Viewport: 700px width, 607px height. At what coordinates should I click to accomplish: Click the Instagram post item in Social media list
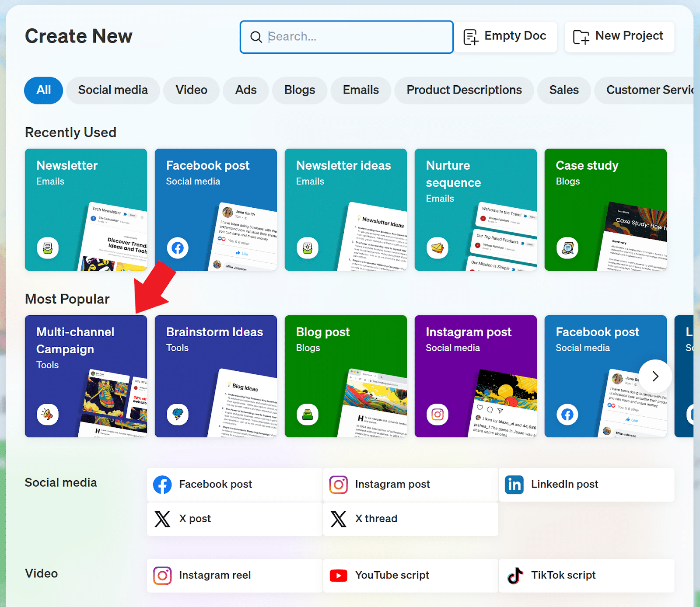click(410, 485)
